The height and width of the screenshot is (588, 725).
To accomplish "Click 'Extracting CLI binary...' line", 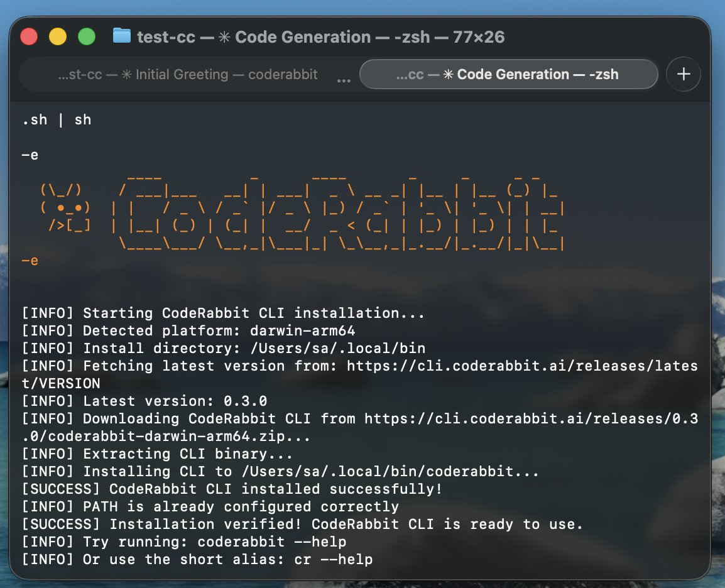I will [x=157, y=454].
